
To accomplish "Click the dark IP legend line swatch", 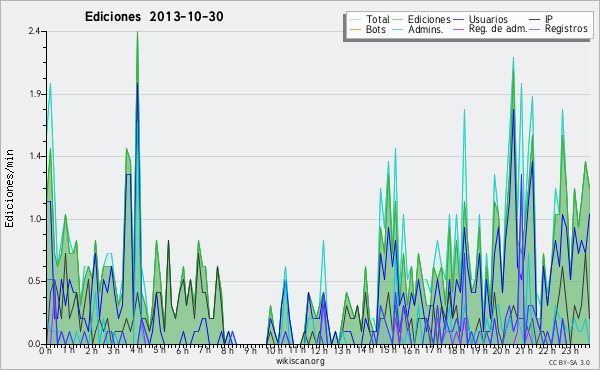I will 535,20.
